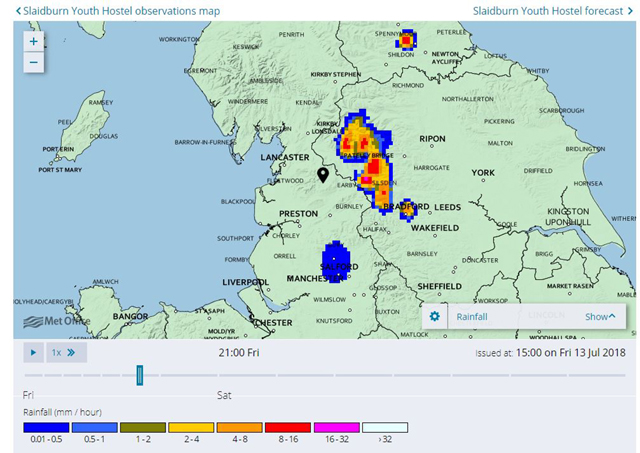Click the rain cell over Manchester

[336, 262]
